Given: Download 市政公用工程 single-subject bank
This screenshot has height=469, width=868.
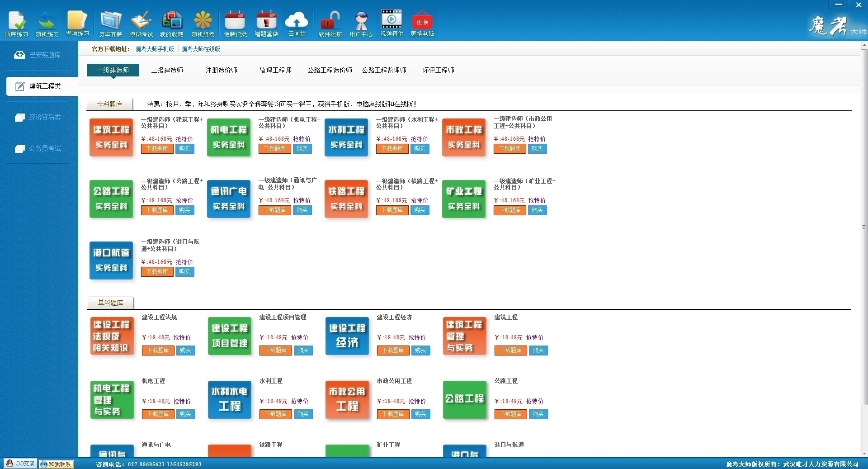Looking at the screenshot, I should coord(393,414).
